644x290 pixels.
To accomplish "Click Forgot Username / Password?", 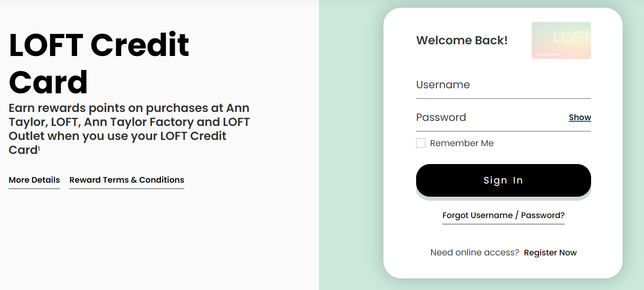I will (x=503, y=215).
